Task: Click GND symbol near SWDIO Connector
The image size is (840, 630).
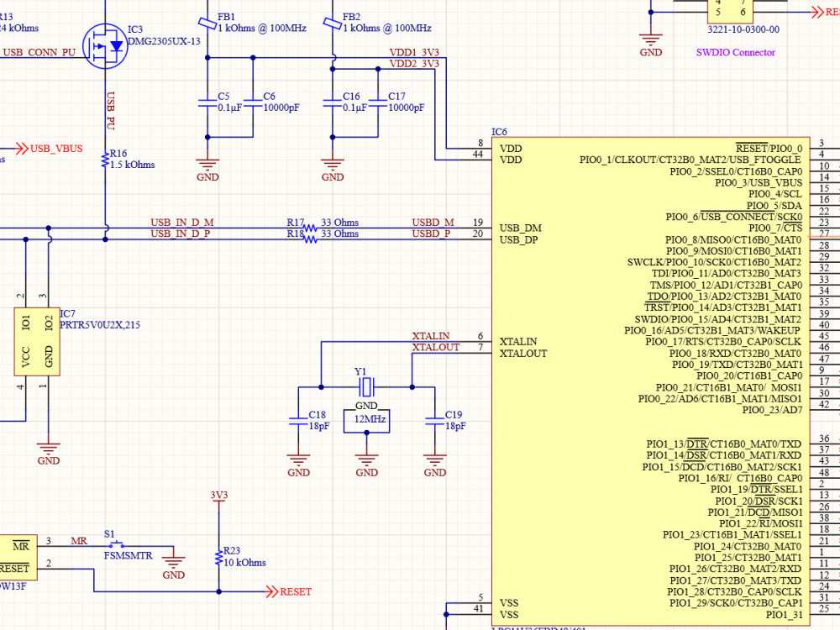Action: 650,44
